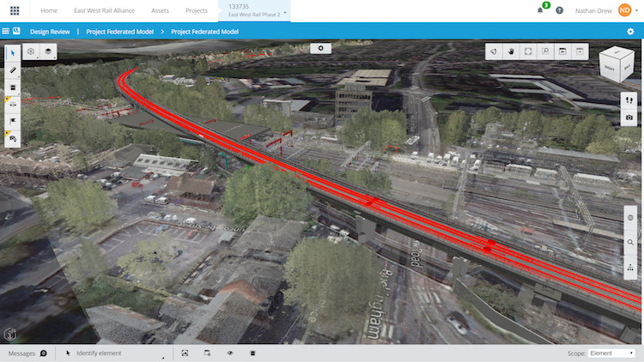The image size is (644, 362).
Task: Open the notifications bell
Action: click(540, 10)
